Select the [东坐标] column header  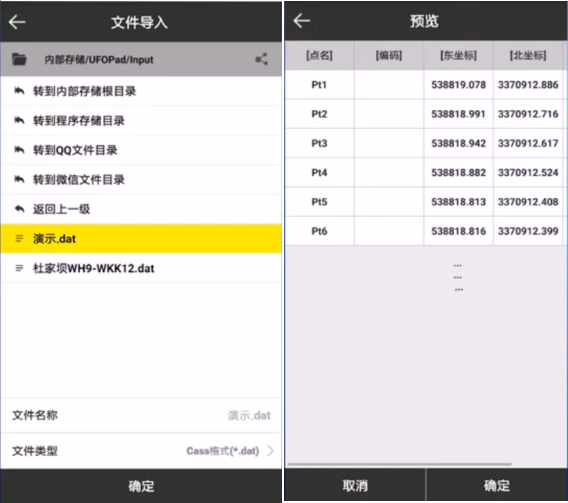(x=458, y=55)
